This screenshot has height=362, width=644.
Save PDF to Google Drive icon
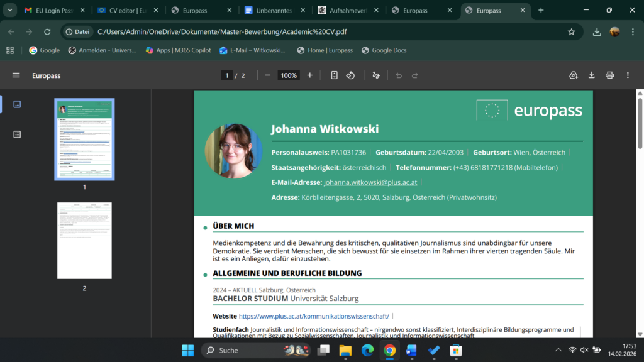coord(574,75)
